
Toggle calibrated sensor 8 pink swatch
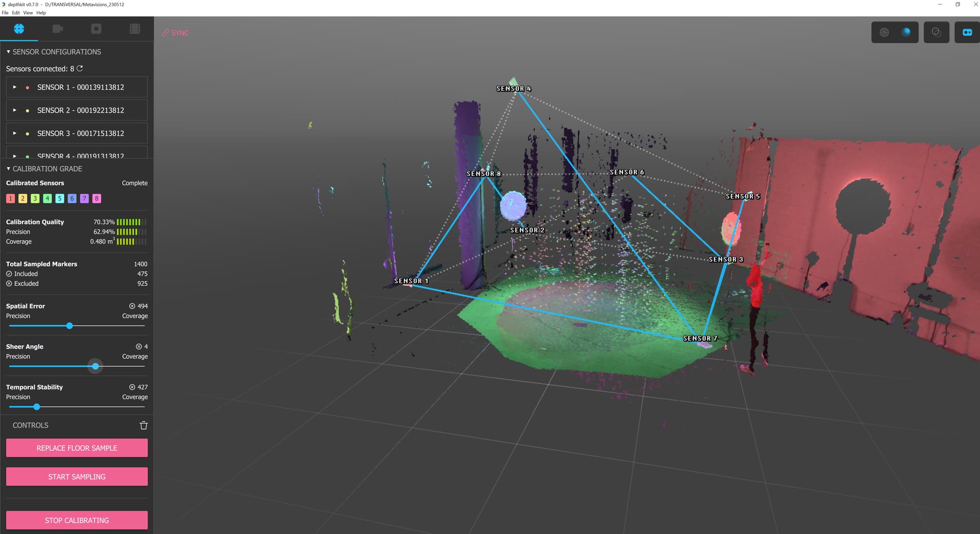96,198
